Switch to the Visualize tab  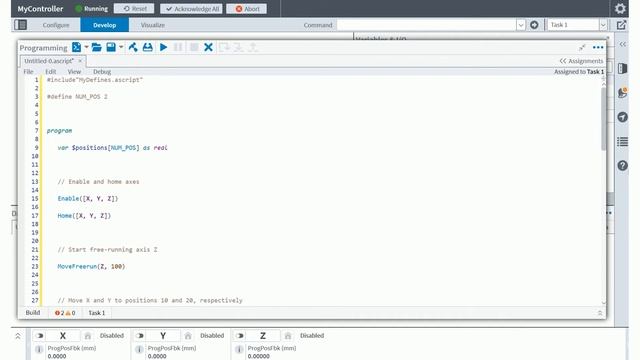(153, 25)
